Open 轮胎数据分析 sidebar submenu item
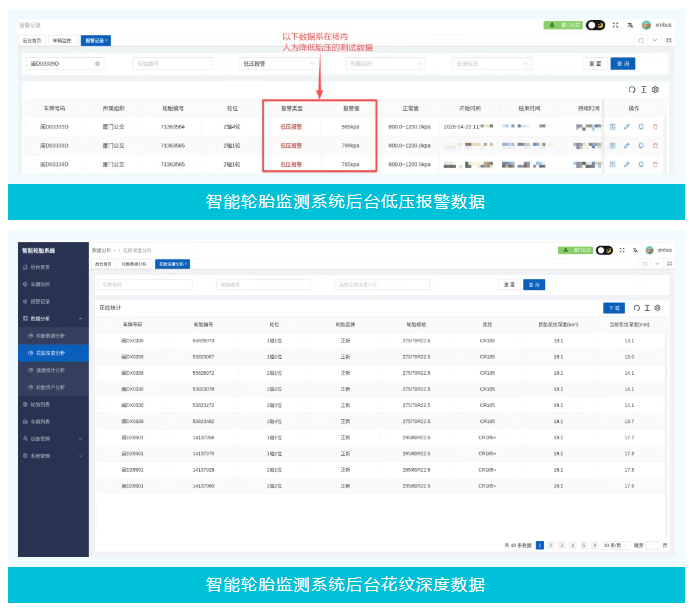Screen dimensions: 691x613 pyautogui.click(x=53, y=336)
